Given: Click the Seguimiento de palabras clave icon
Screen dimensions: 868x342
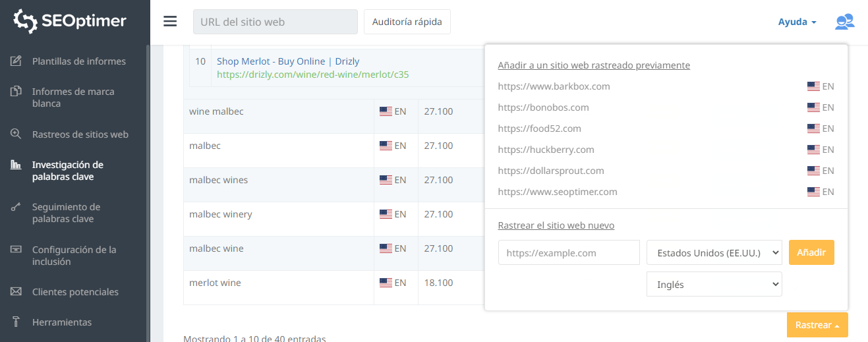Looking at the screenshot, I should [x=16, y=207].
